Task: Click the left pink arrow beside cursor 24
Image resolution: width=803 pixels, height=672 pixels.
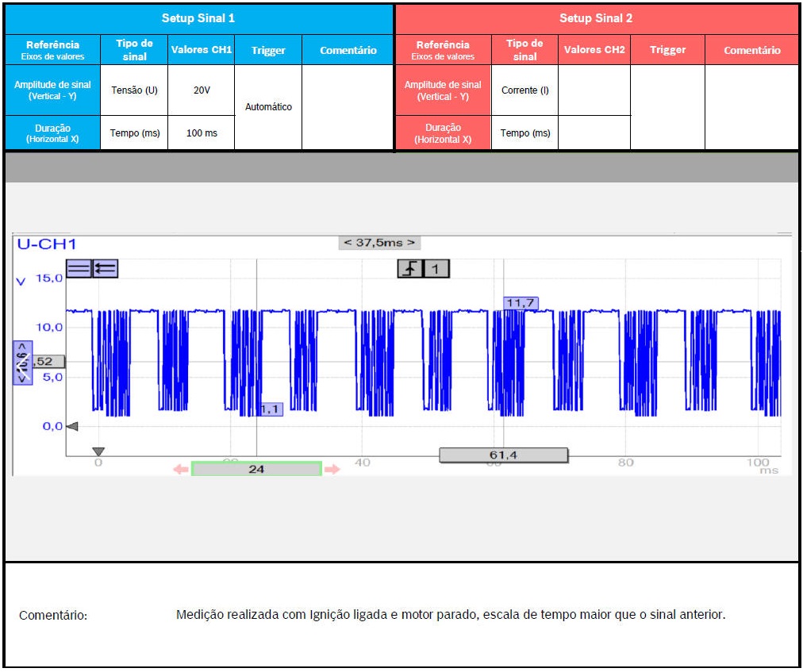Action: 181,470
